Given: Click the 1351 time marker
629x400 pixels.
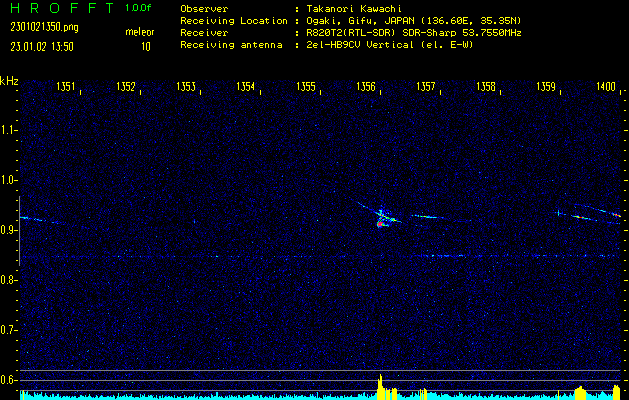Looking at the screenshot, I should click(66, 86).
